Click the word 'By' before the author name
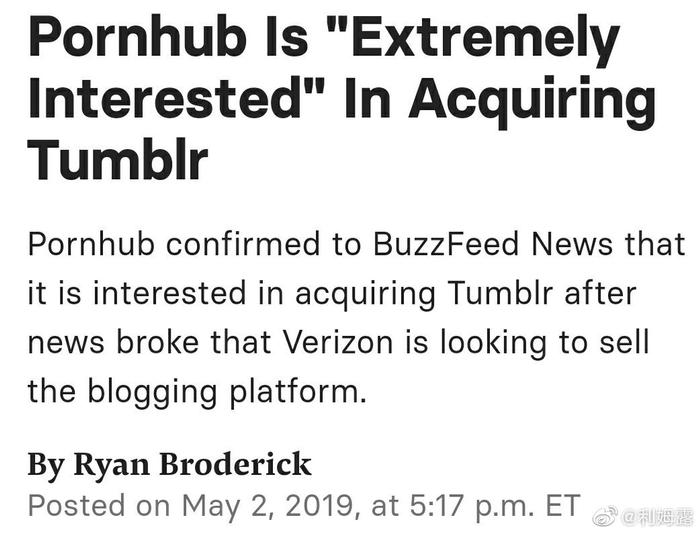Image resolution: width=700 pixels, height=534 pixels. [x=44, y=464]
